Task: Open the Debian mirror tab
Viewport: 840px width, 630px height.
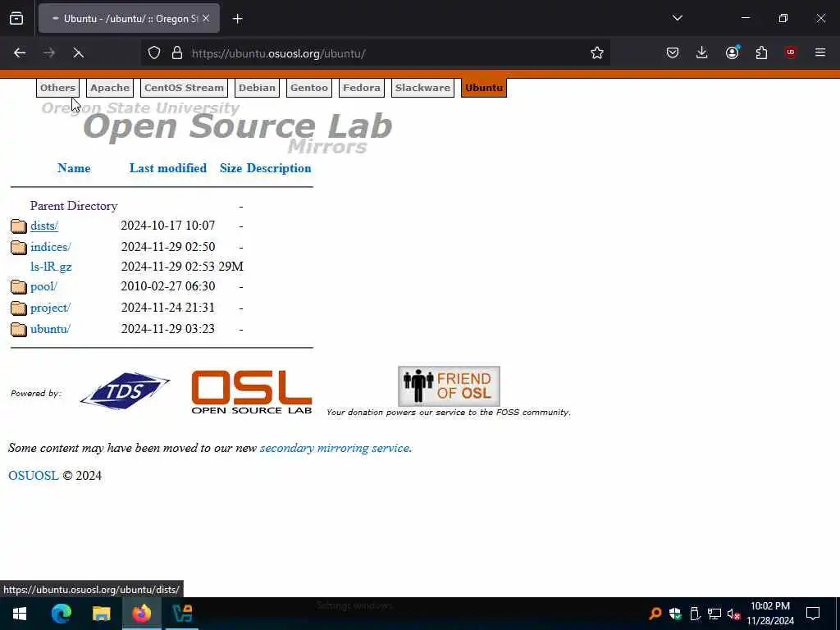Action: click(257, 88)
